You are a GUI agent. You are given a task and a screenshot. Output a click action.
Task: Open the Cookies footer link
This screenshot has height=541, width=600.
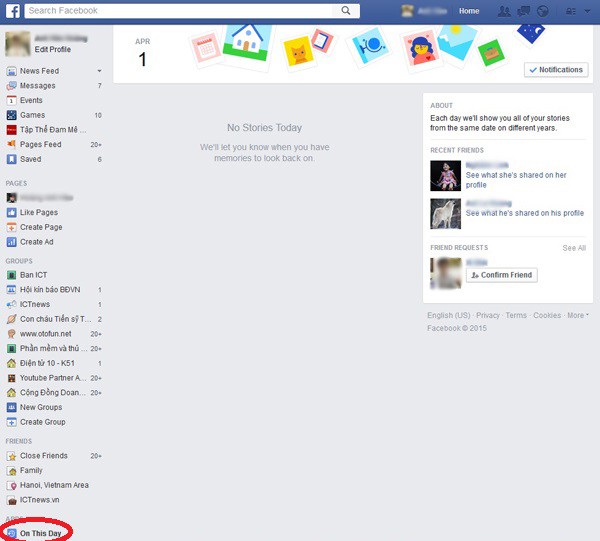[547, 315]
